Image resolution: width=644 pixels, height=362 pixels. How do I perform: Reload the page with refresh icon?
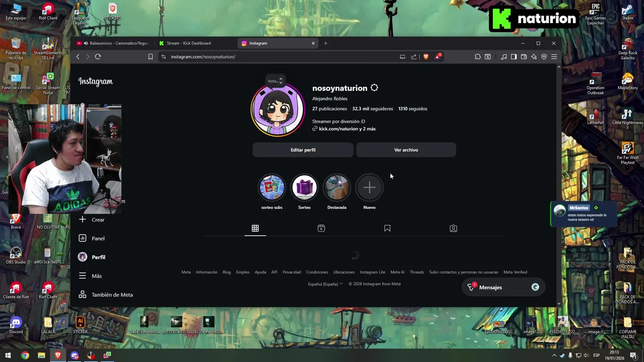98,57
